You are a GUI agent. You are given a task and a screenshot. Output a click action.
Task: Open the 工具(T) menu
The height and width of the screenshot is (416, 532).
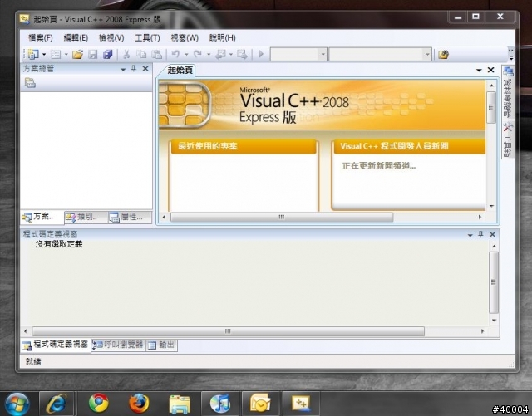coord(147,37)
